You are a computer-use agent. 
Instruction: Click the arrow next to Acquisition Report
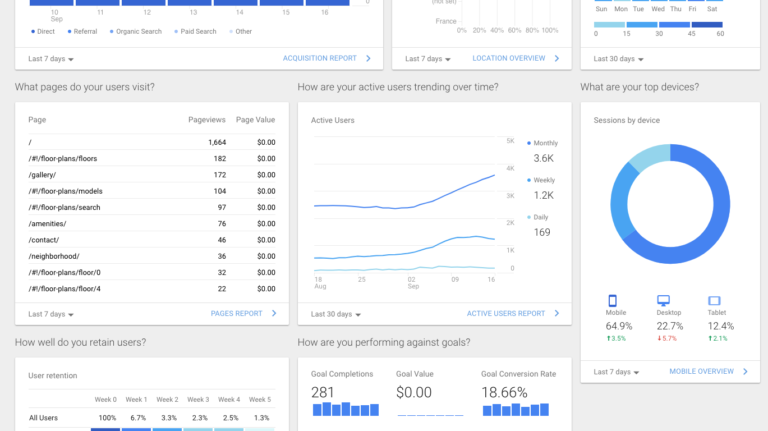(368, 58)
